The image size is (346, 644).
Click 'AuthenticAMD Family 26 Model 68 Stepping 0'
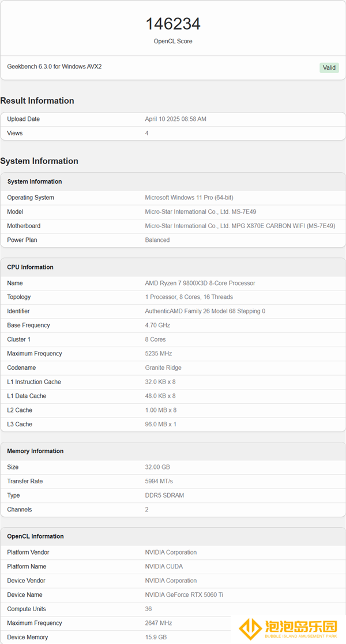point(205,311)
